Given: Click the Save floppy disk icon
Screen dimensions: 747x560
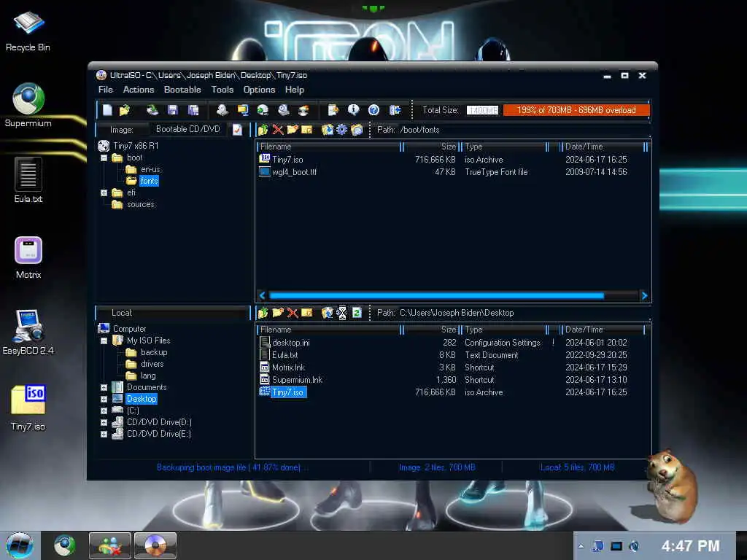Looking at the screenshot, I should click(x=173, y=110).
